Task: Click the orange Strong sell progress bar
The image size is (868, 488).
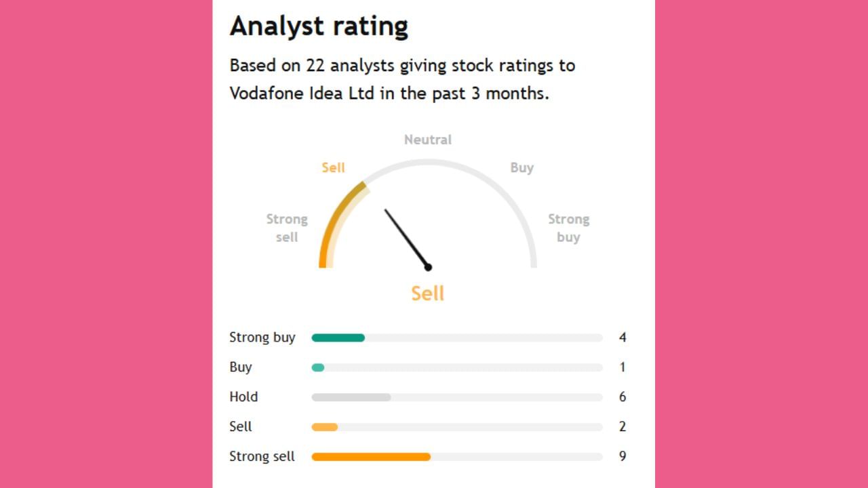Action: coord(370,457)
